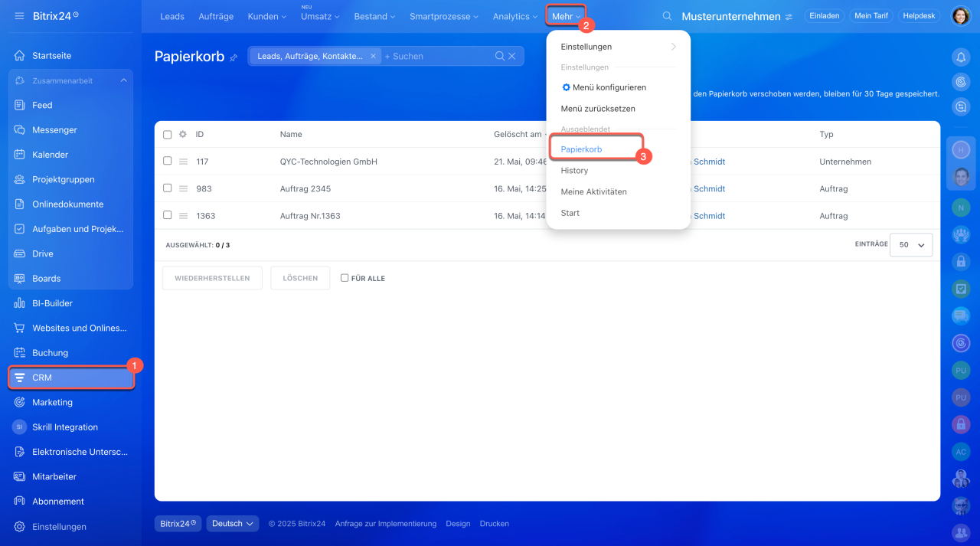Open the Startseite home icon

[19, 56]
